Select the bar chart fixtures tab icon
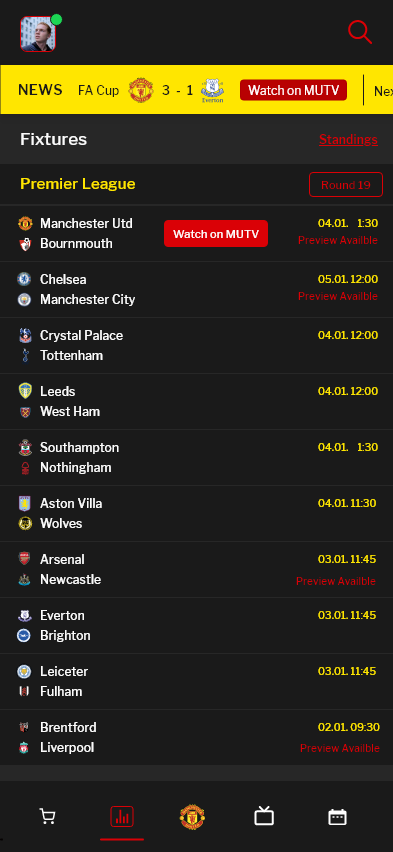393x852 pixels. [x=122, y=817]
